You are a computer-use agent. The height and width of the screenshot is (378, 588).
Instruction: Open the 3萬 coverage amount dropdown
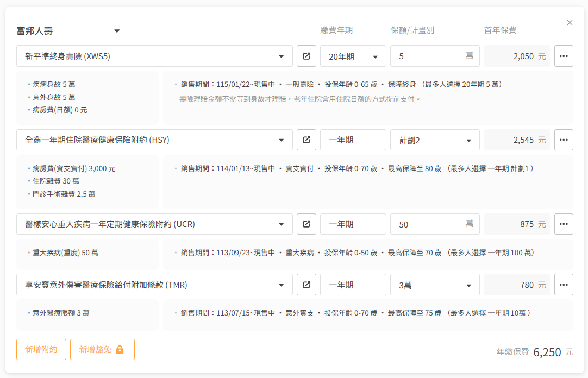(435, 285)
